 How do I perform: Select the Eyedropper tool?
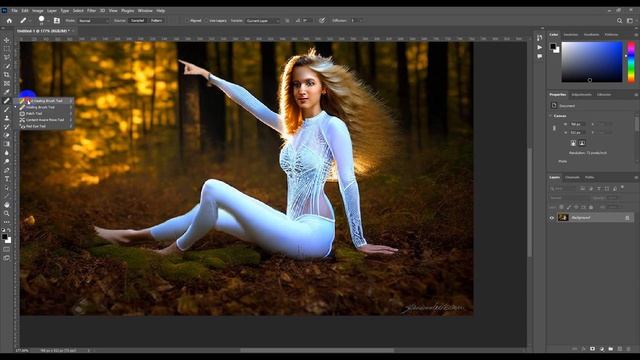7,92
